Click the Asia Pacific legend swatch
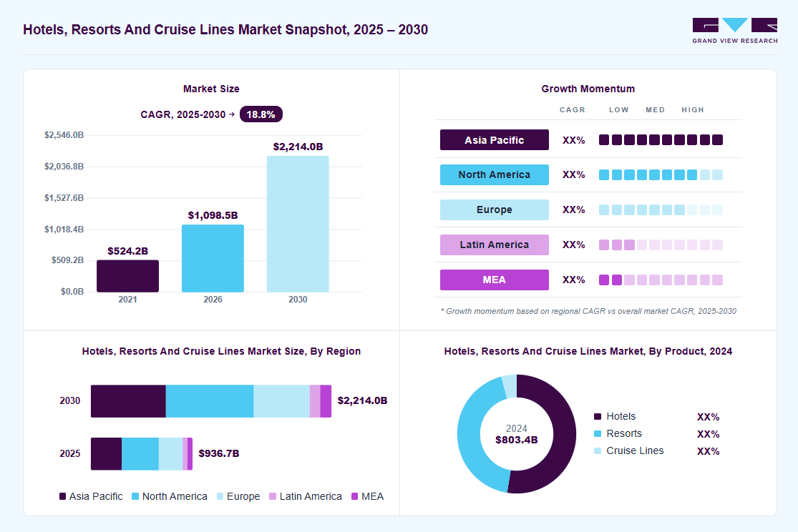This screenshot has width=798, height=532. pyautogui.click(x=62, y=496)
